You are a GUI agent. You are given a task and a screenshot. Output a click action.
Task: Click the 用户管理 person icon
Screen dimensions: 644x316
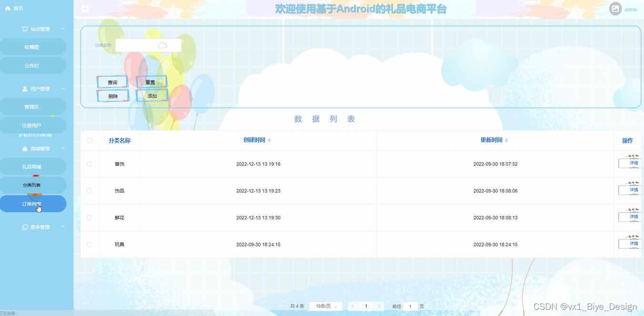click(25, 89)
